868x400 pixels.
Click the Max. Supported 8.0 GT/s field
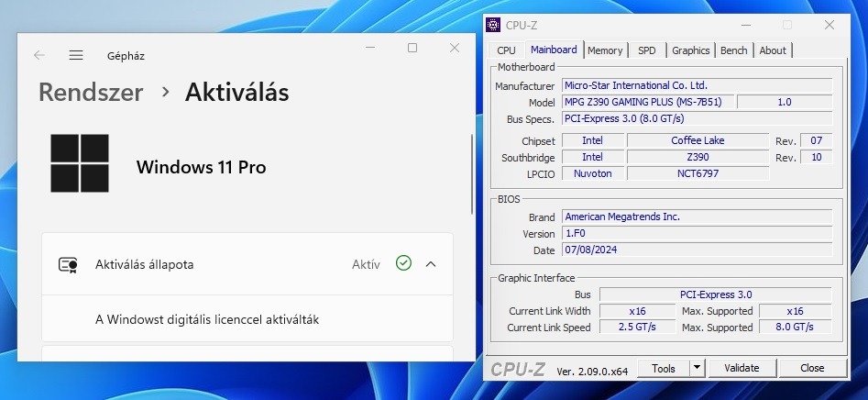pos(795,327)
